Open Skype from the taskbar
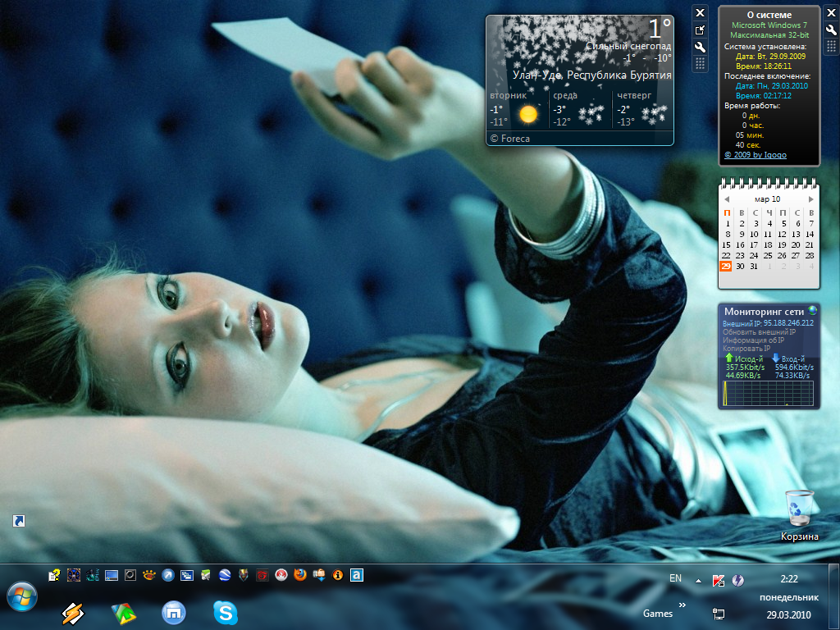Image resolution: width=840 pixels, height=630 pixels. click(225, 612)
